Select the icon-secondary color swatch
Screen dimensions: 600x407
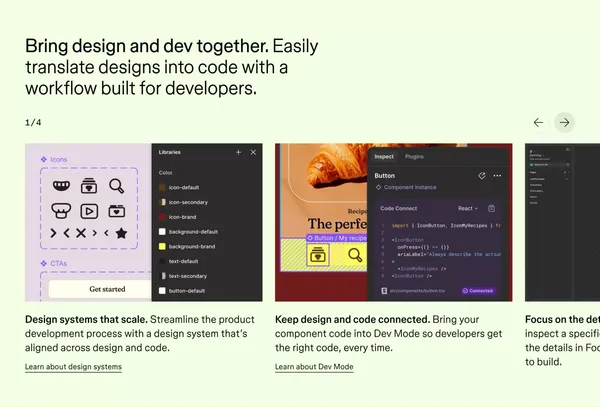point(162,202)
